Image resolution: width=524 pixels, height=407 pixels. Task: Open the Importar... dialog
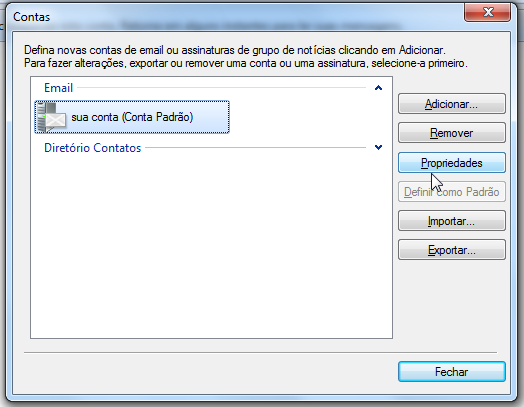[x=452, y=221]
